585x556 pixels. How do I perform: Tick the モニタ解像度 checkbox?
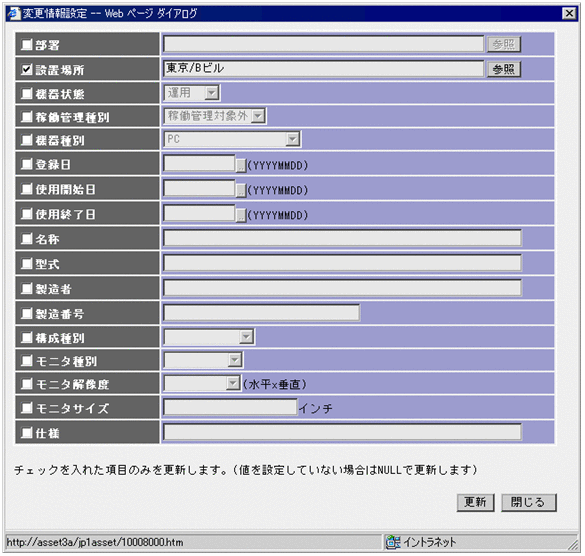[x=26, y=384]
